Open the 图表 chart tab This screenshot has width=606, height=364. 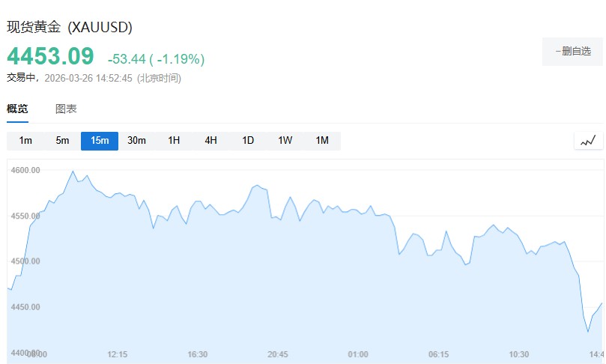point(66,109)
